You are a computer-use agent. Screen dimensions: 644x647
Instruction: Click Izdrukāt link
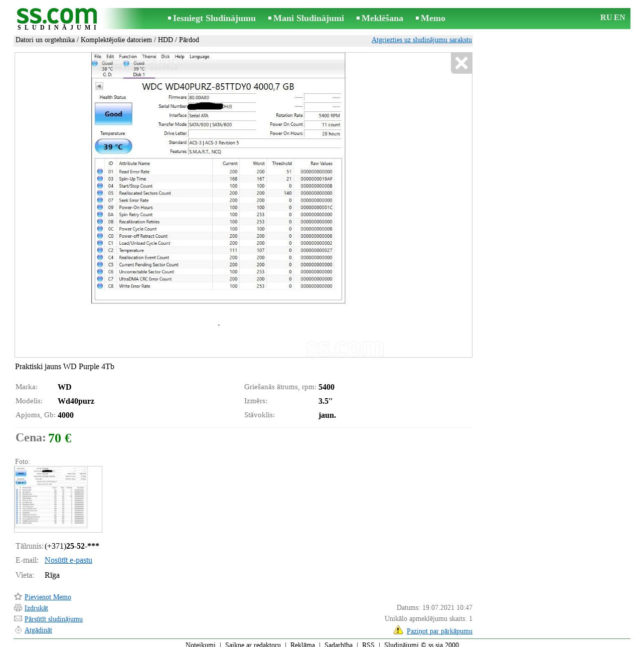pyautogui.click(x=36, y=608)
